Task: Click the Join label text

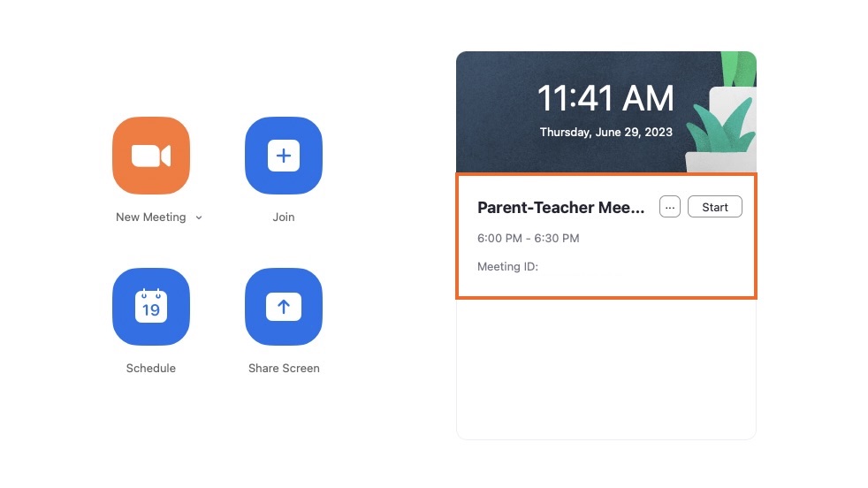Action: pyautogui.click(x=284, y=217)
